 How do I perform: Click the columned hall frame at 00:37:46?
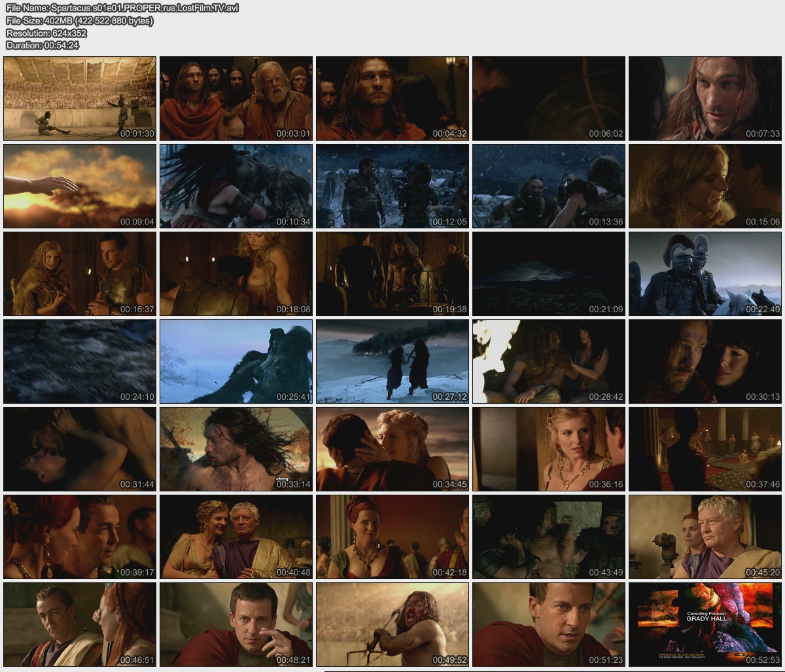pyautogui.click(x=705, y=449)
